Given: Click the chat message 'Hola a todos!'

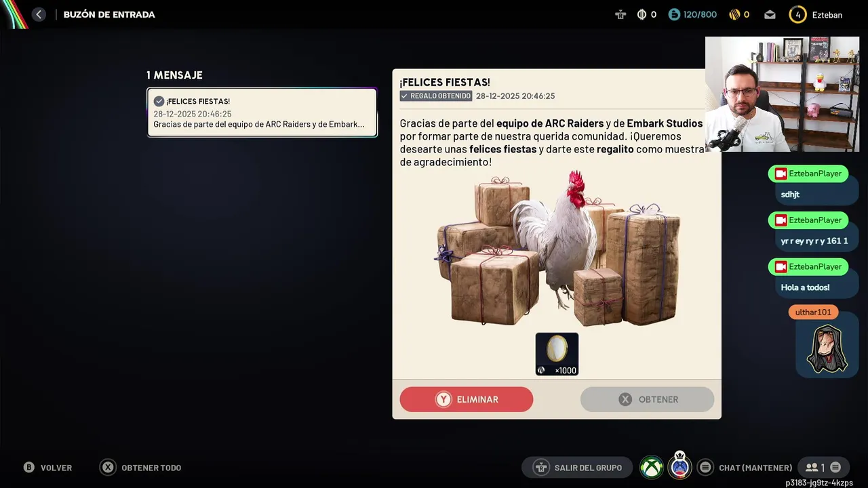Looking at the screenshot, I should pyautogui.click(x=805, y=287).
